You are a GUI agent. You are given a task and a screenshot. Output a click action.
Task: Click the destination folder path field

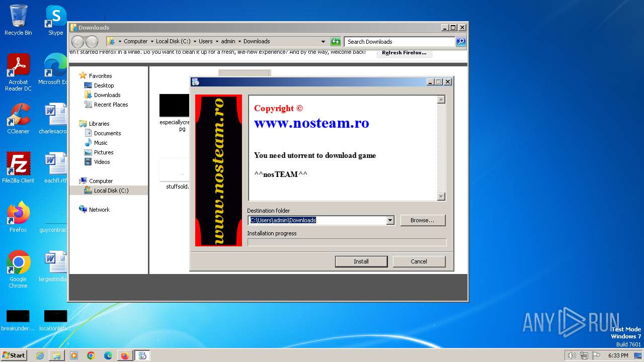click(317, 220)
